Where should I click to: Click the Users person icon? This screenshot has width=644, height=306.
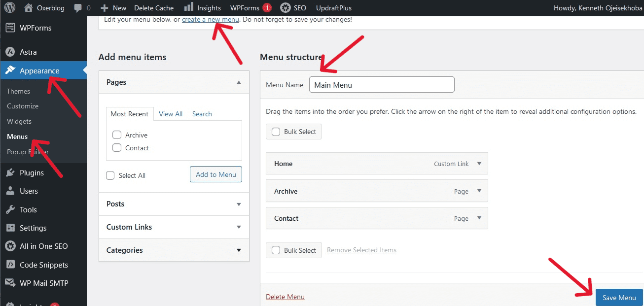click(x=10, y=191)
